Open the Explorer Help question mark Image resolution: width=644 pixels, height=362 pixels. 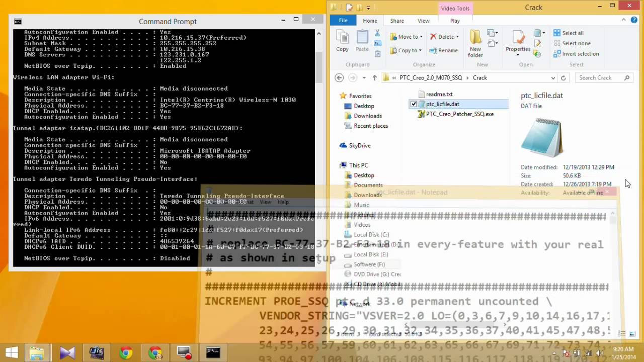pos(634,21)
